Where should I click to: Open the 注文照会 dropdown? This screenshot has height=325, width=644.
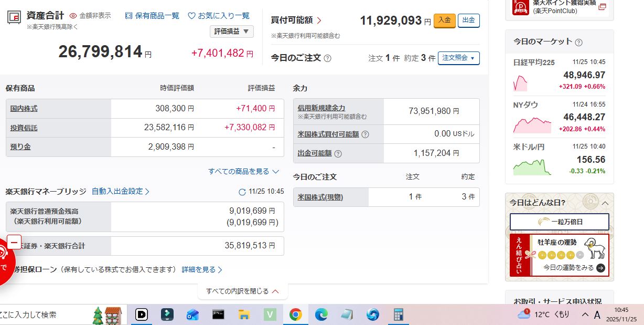[458, 58]
